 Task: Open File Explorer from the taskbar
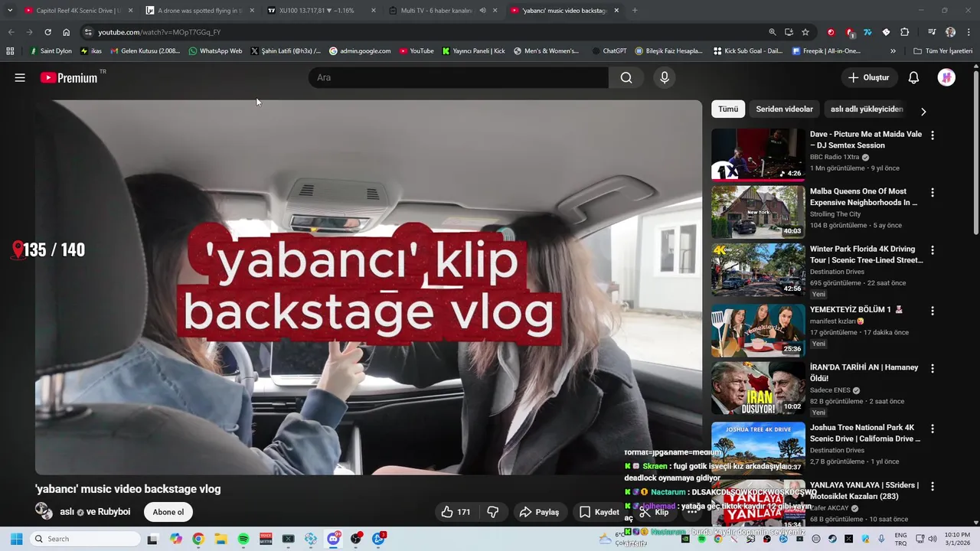click(220, 539)
